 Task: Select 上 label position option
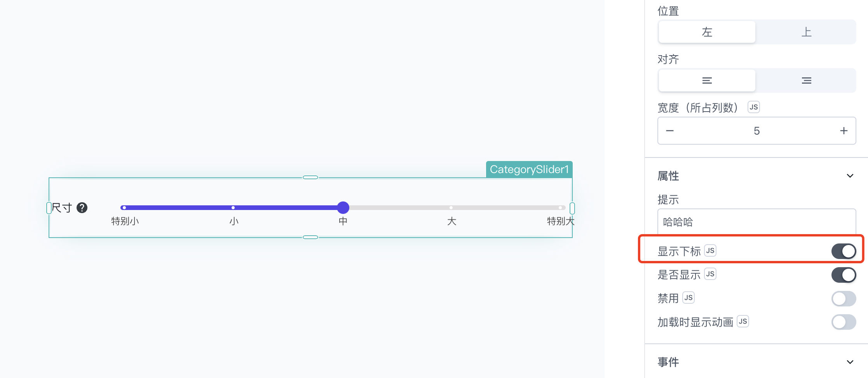pos(807,32)
